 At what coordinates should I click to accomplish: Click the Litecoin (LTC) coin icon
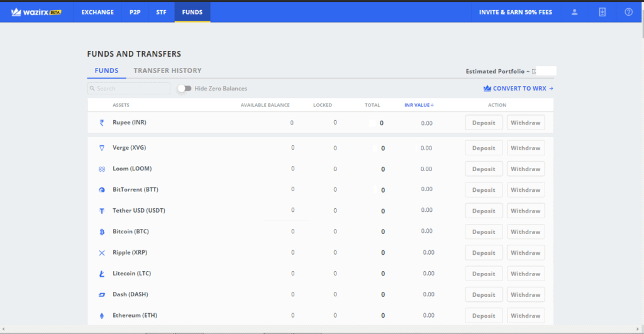(x=101, y=274)
